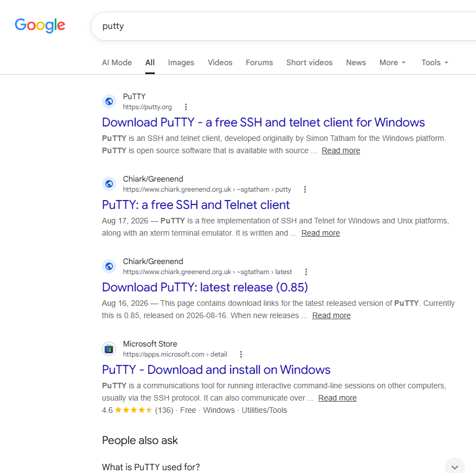Select the All results tab
This screenshot has height=473, width=476.
pyautogui.click(x=150, y=62)
